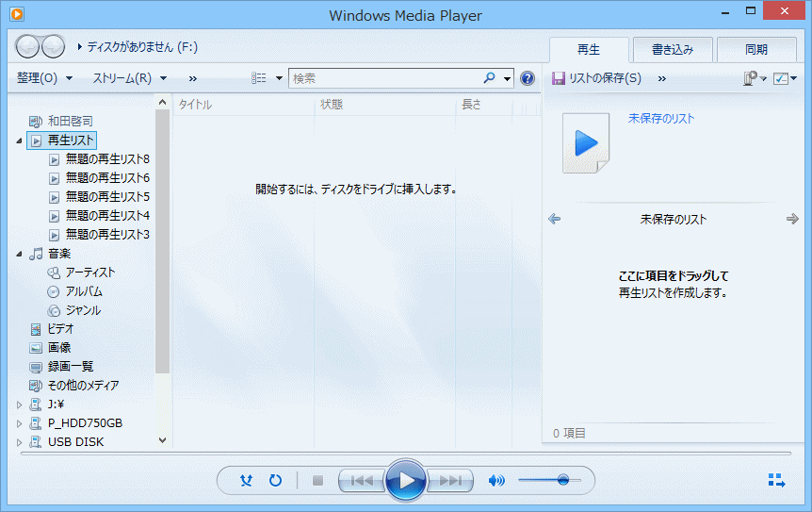Image resolution: width=812 pixels, height=512 pixels.
Task: Select アルバム under music
Action: (75, 291)
